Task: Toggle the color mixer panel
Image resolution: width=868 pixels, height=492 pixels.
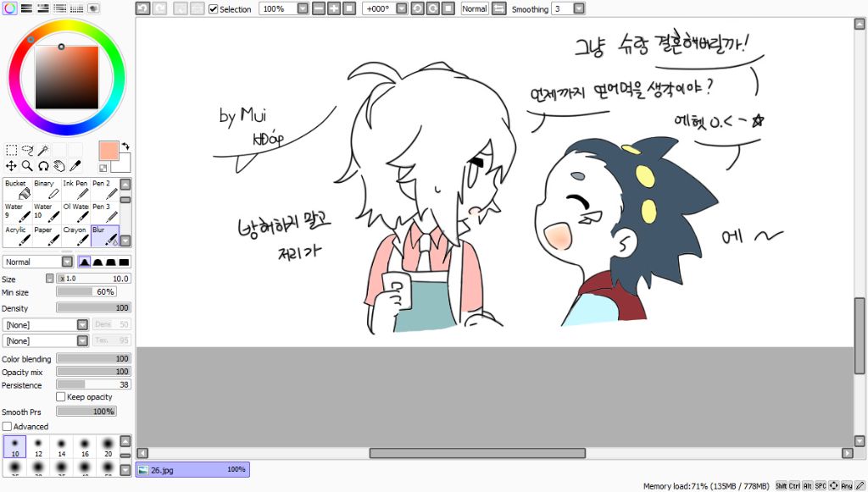Action: pos(60,8)
